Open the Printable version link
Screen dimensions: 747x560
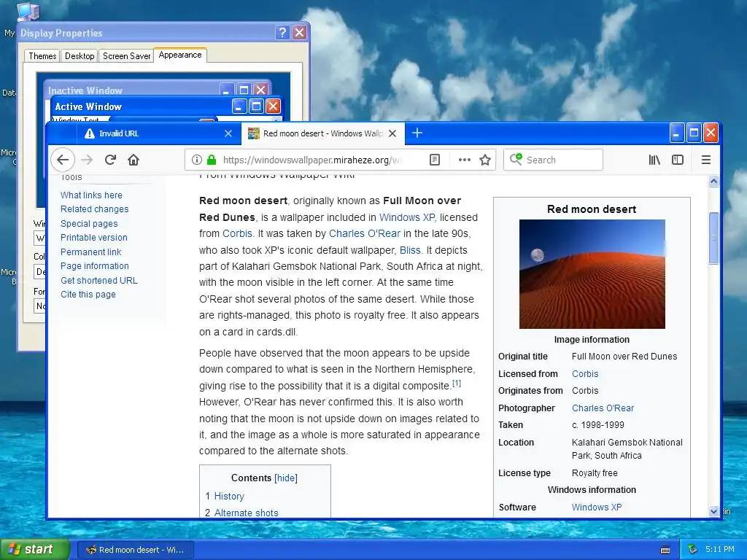[94, 238]
